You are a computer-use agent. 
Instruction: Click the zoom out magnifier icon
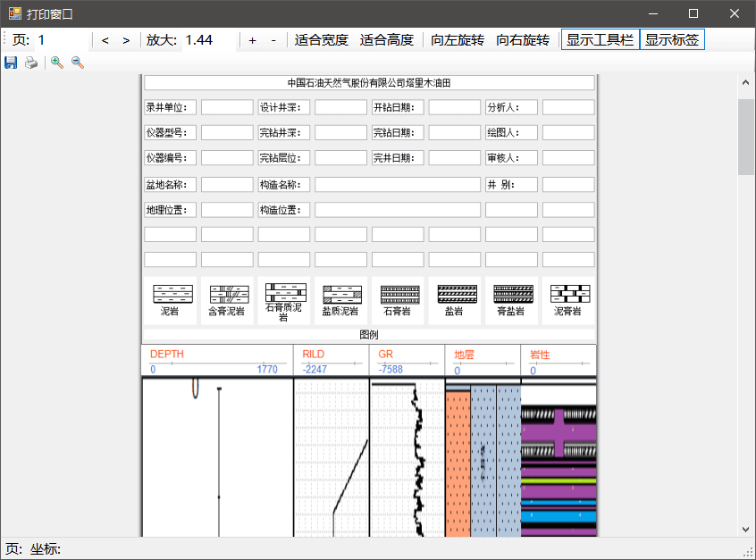coord(78,63)
